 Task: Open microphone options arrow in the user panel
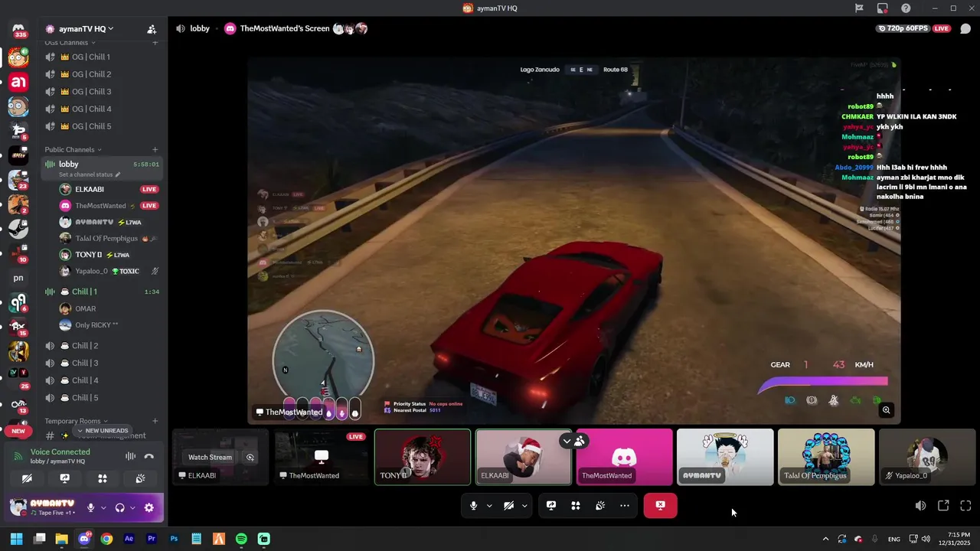[x=103, y=507]
